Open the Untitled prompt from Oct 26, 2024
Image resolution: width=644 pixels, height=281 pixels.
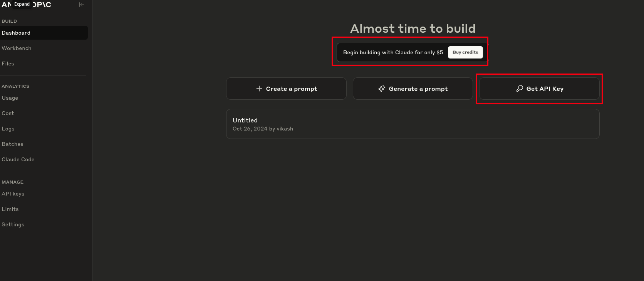tap(413, 124)
